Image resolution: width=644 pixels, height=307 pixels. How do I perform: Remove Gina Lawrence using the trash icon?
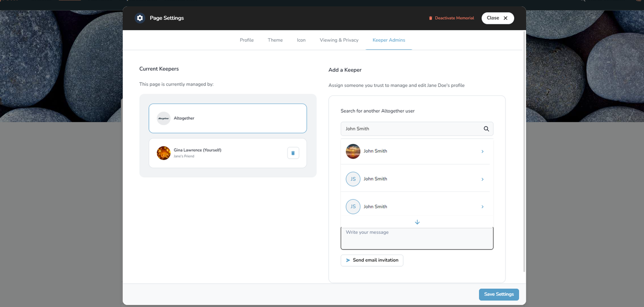[x=293, y=153]
